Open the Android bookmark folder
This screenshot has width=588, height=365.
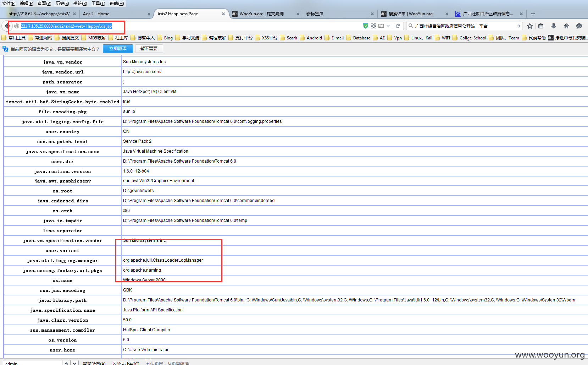(x=311, y=38)
